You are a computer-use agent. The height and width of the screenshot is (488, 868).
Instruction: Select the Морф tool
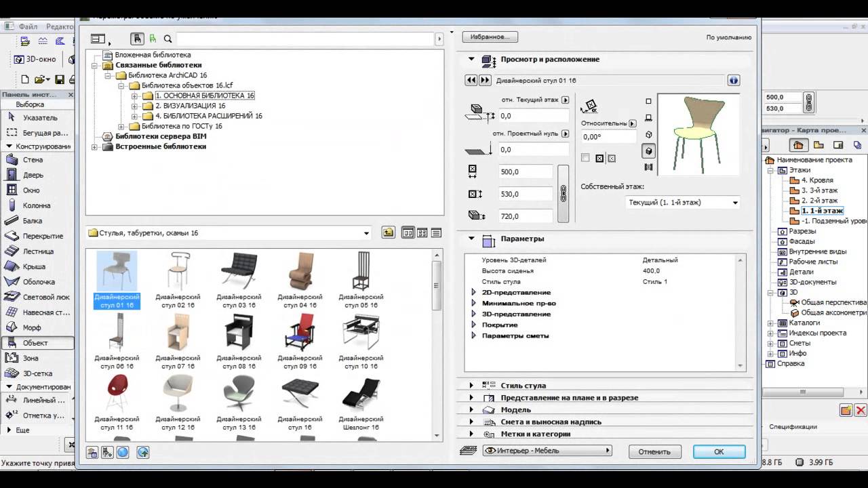(x=37, y=327)
